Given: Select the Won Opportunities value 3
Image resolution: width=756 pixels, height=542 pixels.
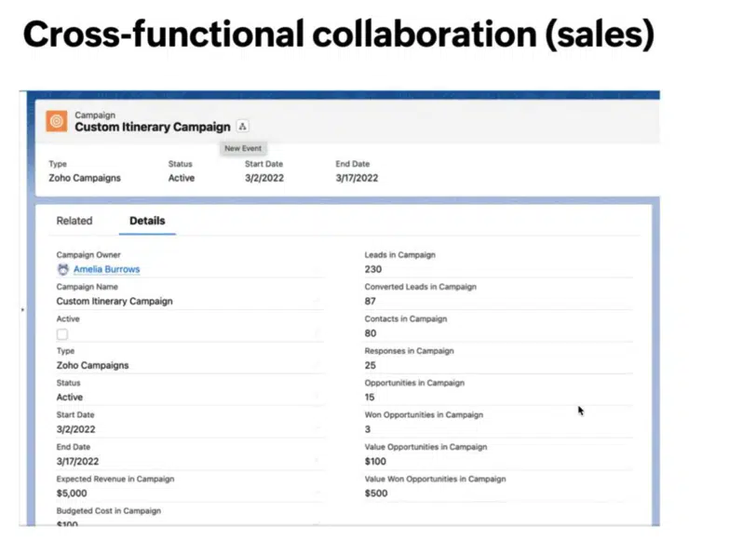Looking at the screenshot, I should (x=368, y=429).
